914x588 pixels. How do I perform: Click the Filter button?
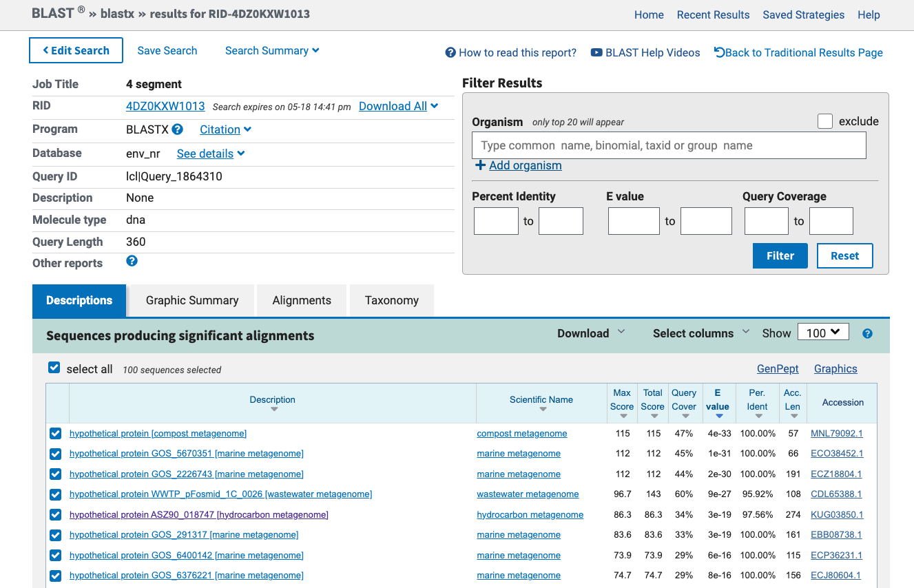[780, 255]
